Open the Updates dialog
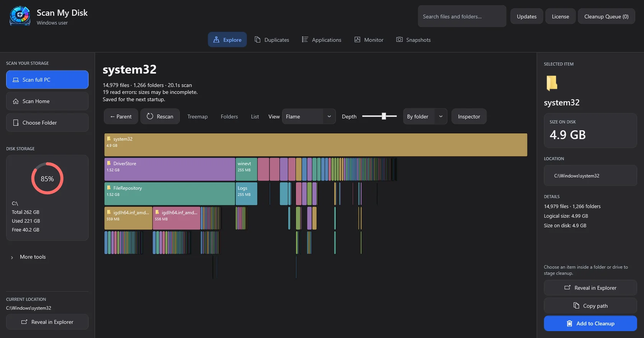The height and width of the screenshot is (338, 644). tap(526, 16)
